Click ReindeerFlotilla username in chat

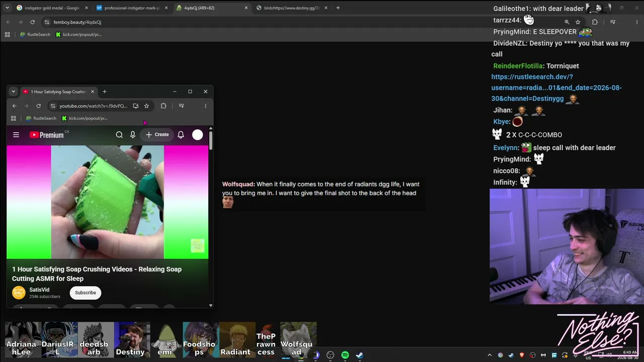click(518, 66)
